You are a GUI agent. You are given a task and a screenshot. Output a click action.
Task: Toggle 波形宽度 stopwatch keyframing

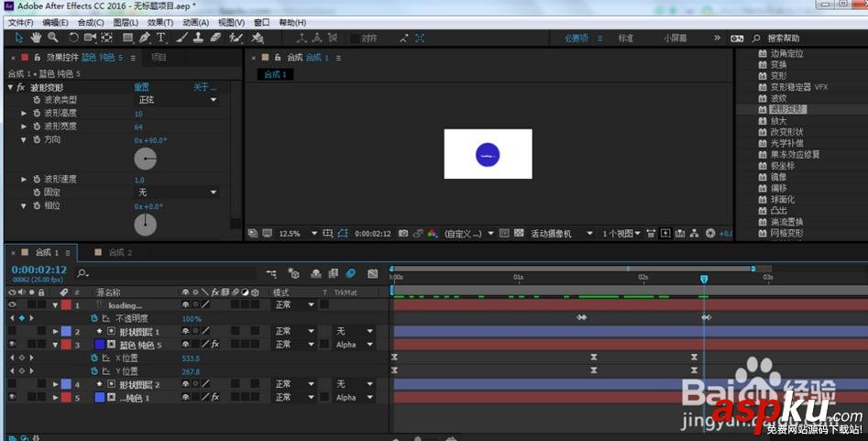click(x=37, y=127)
